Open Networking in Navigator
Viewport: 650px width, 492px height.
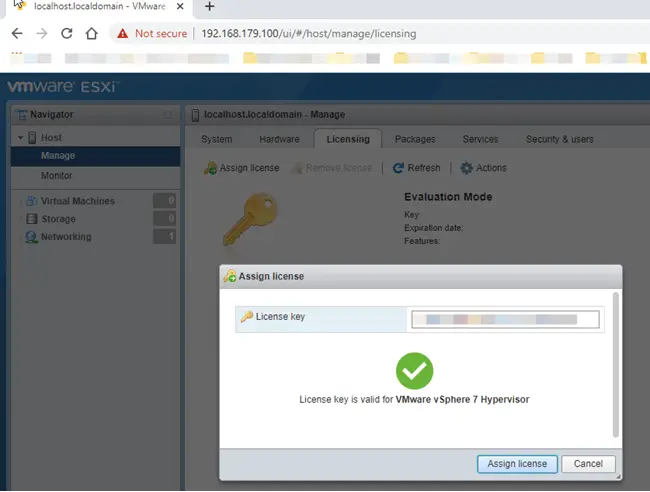tap(66, 237)
